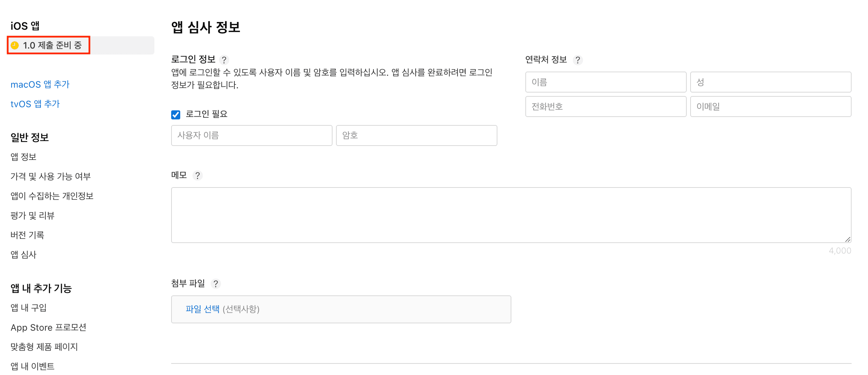This screenshot has height=375, width=868.
Task: Grab the 메모 text area resize handle
Action: 848,240
